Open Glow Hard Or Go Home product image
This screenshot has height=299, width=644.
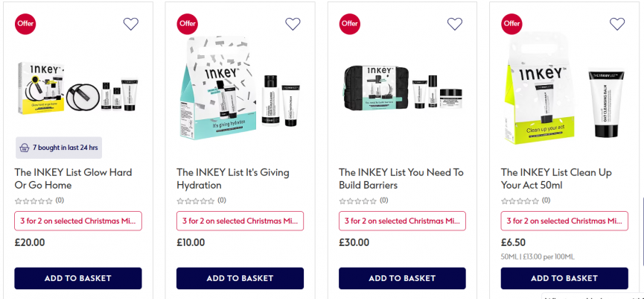(77, 86)
